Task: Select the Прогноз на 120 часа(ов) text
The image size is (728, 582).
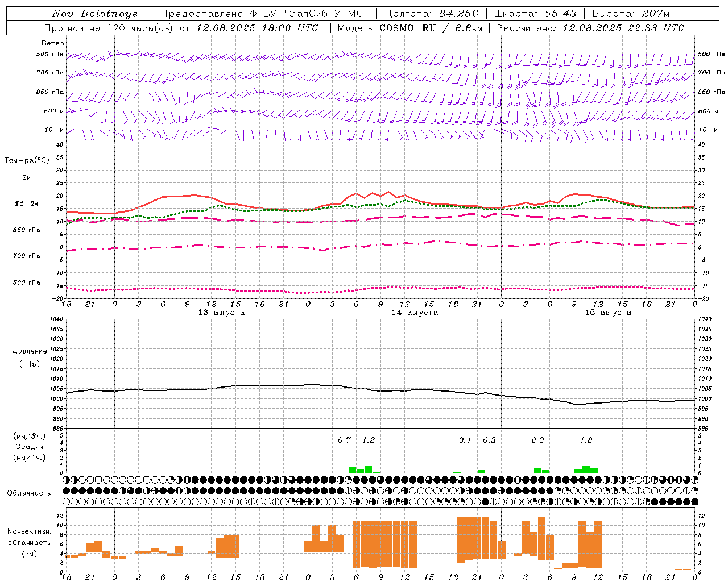Action: (110, 28)
